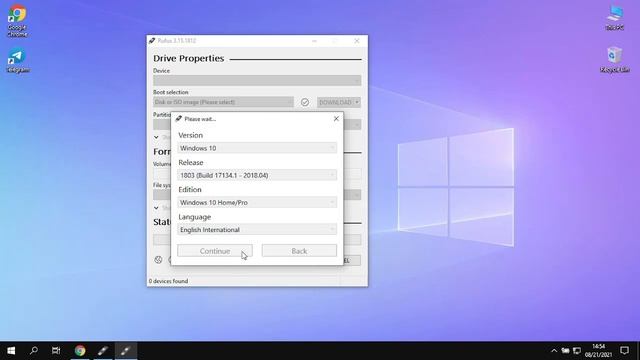
Task: Open Google Chrome desktop shortcut
Action: [17, 21]
